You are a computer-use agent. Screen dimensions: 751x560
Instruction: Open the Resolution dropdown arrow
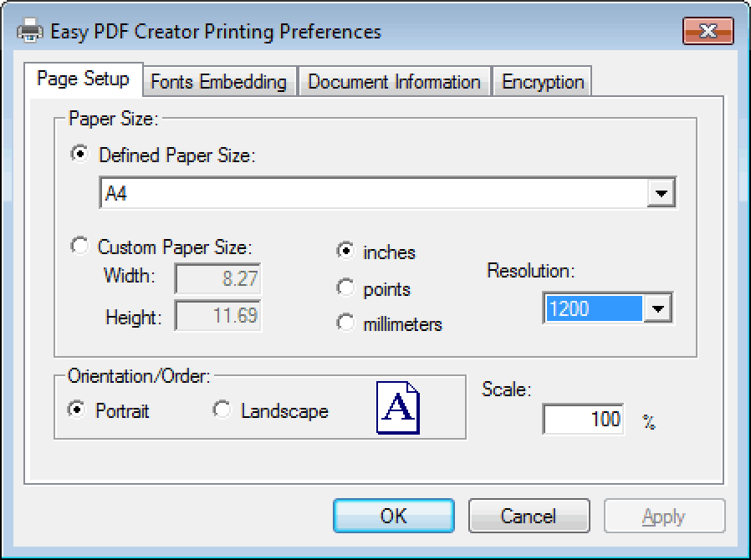coord(657,308)
